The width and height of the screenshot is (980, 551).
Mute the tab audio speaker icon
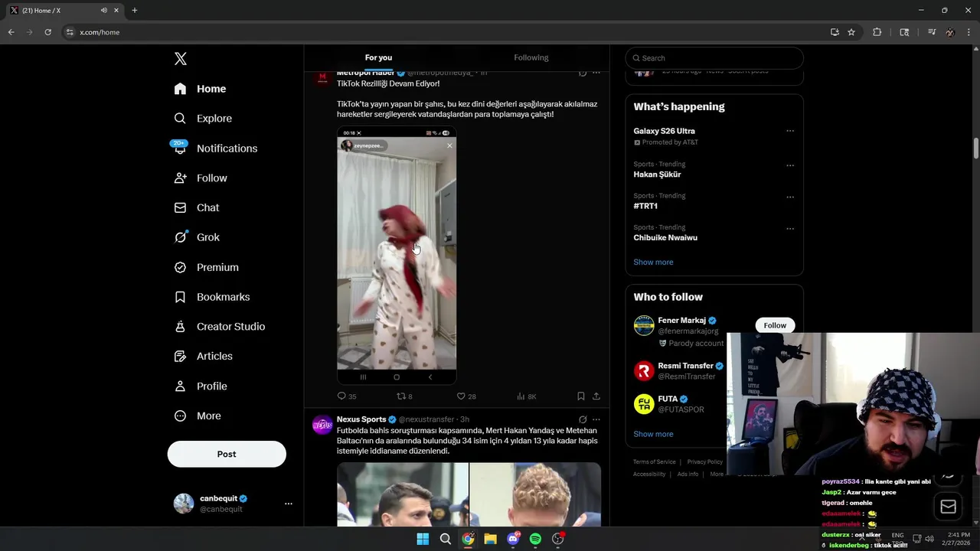[103, 11]
